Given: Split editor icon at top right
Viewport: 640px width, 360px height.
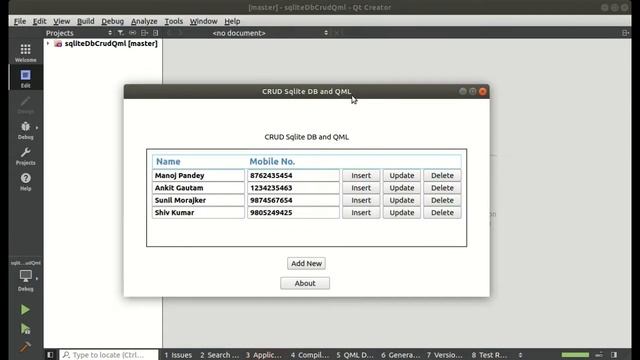Looking at the screenshot, I should (625, 33).
